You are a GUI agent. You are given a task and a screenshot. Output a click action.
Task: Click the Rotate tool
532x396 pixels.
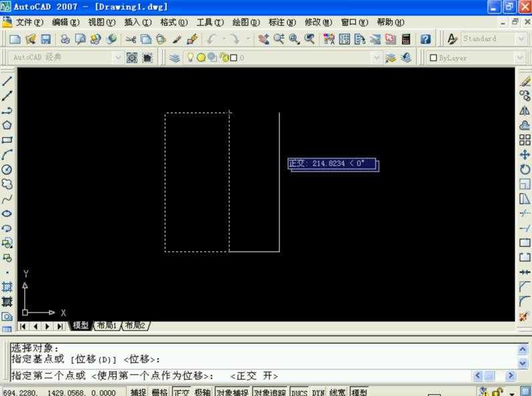pos(525,169)
